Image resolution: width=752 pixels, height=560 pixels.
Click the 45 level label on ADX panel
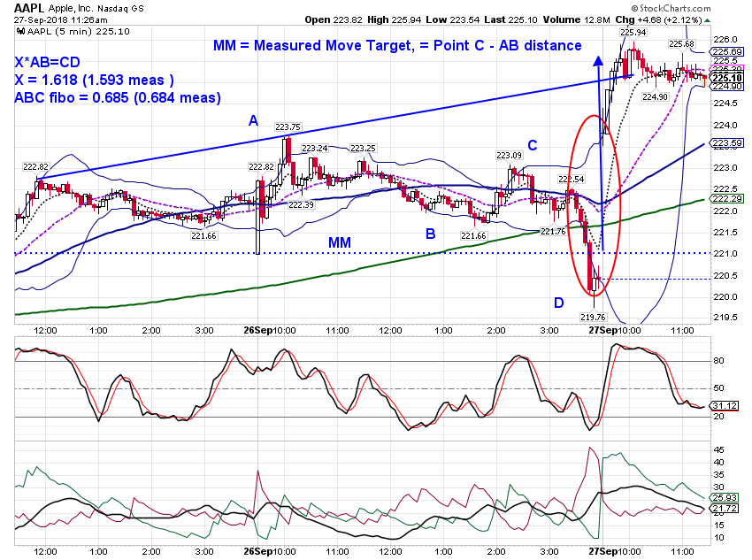(719, 449)
